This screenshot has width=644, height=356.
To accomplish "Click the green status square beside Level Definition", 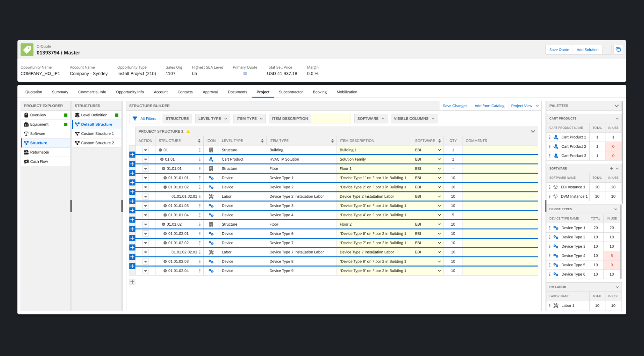I will point(117,115).
